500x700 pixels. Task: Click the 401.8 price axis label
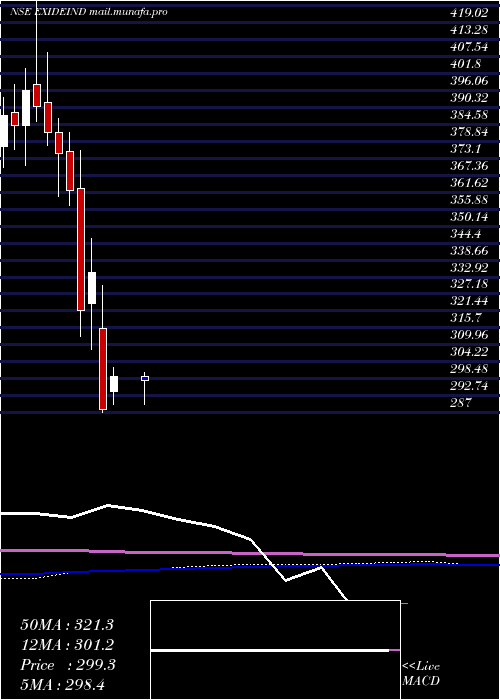[466, 64]
